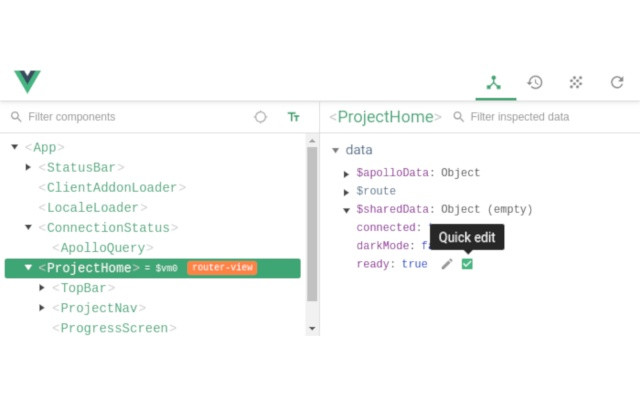Toggle the component name format icon
Viewport: 640px width, 400px height.
(x=293, y=117)
